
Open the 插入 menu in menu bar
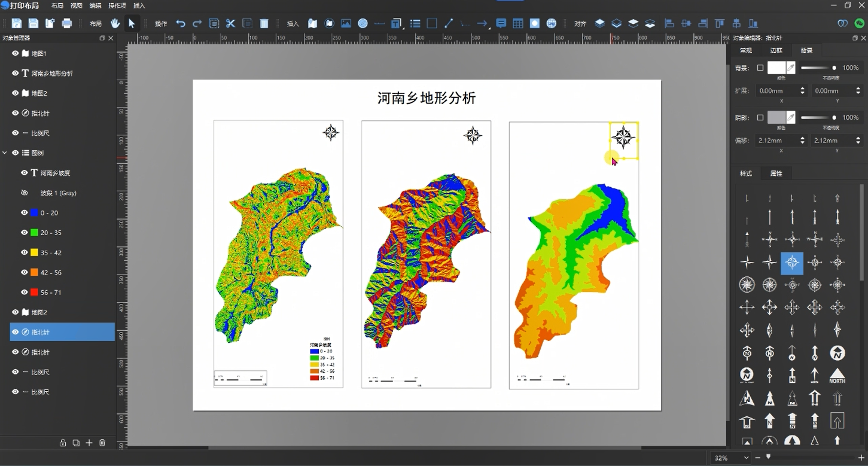click(139, 5)
